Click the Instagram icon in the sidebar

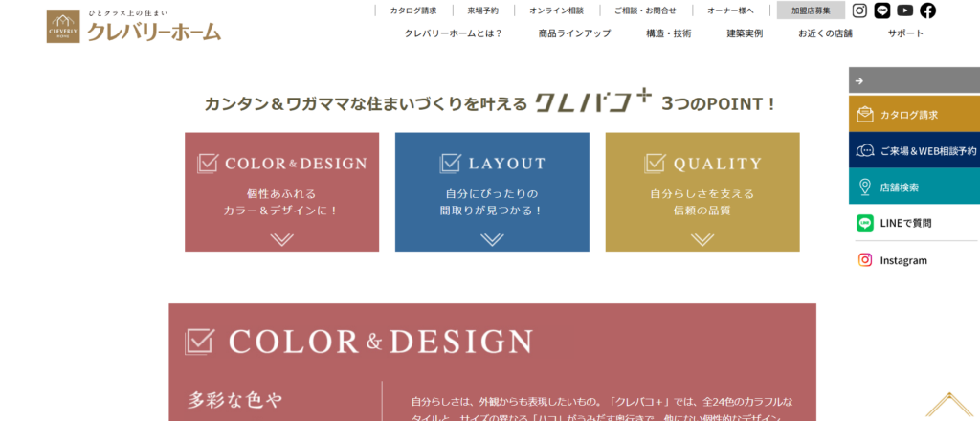tap(865, 260)
